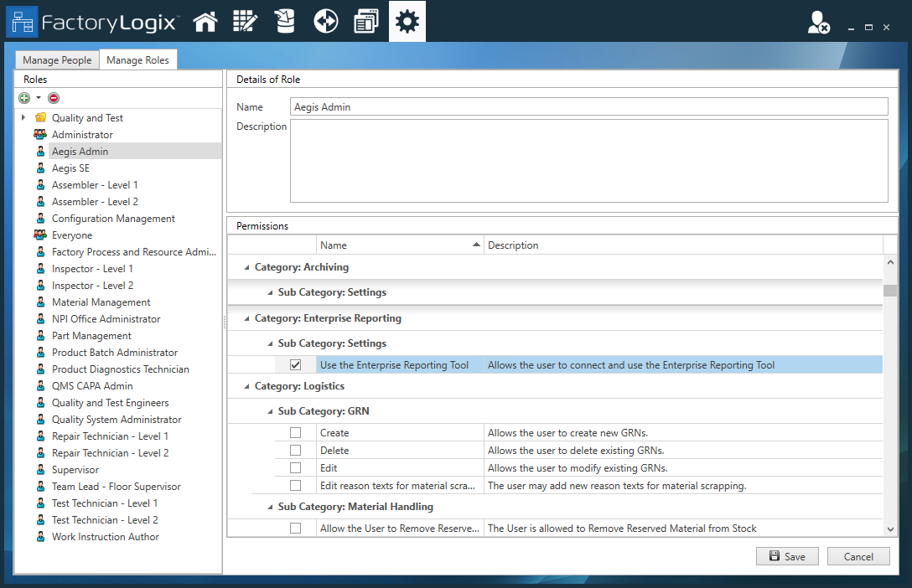Collapse the Category: Logistics section
Viewport: 912px width, 588px height.
click(245, 388)
